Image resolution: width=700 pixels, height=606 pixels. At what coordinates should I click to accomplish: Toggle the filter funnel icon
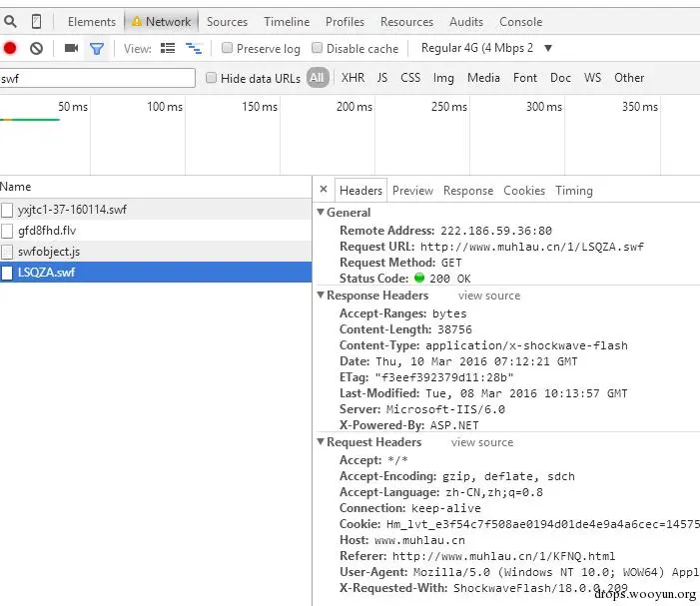point(97,48)
